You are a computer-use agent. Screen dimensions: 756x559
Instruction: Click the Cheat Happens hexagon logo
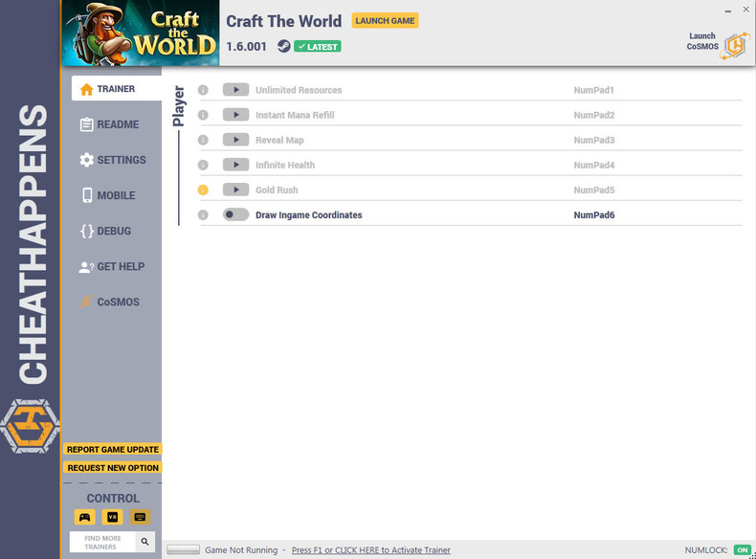click(x=30, y=426)
